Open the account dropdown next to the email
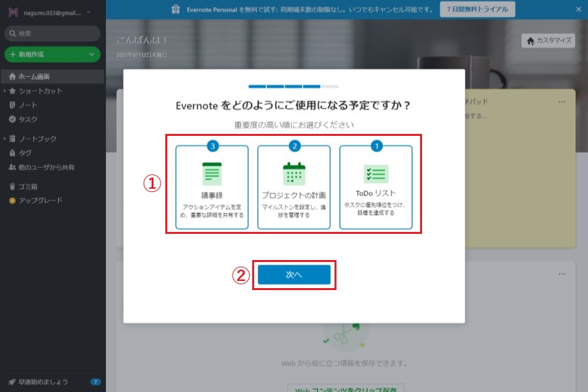This screenshot has height=392, width=588. click(88, 12)
